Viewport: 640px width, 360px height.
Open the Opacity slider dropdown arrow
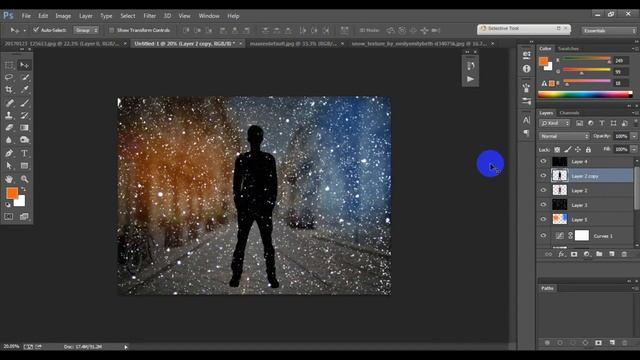pyautogui.click(x=634, y=136)
